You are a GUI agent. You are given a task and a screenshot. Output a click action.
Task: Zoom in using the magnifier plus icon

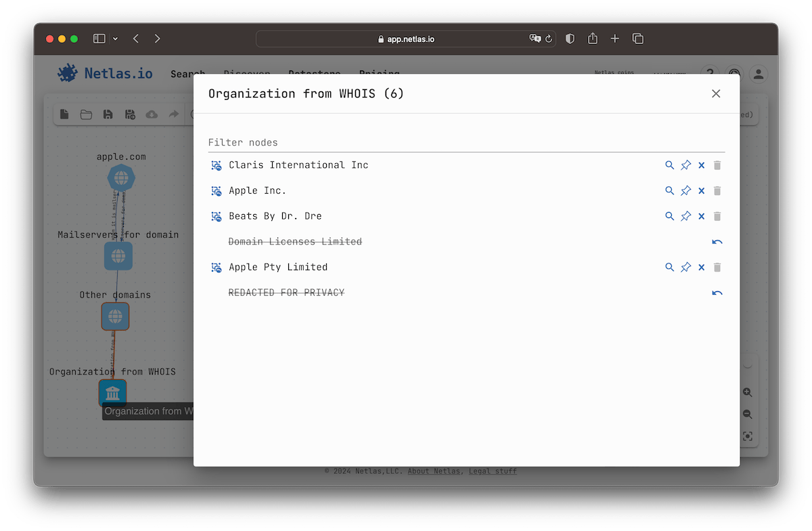pyautogui.click(x=747, y=392)
